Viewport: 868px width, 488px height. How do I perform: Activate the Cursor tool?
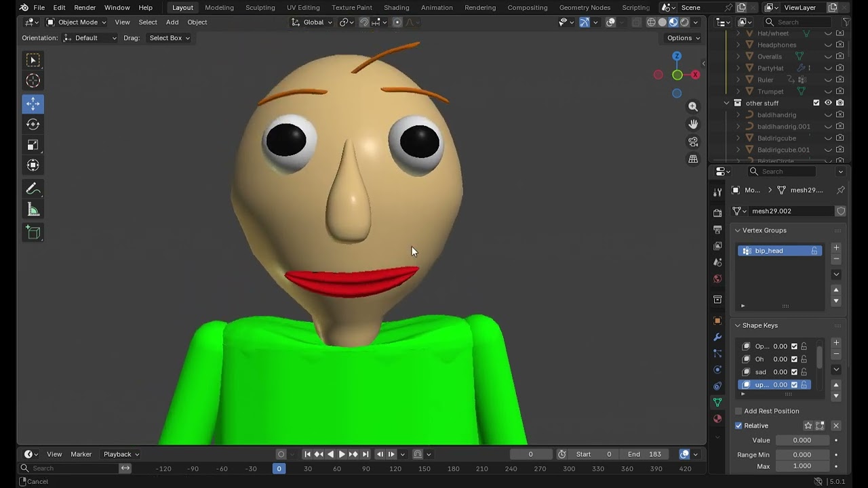33,81
